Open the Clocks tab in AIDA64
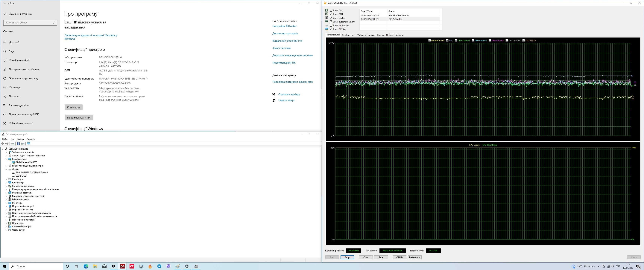Viewport: 644px width, 270px height. [x=380, y=35]
